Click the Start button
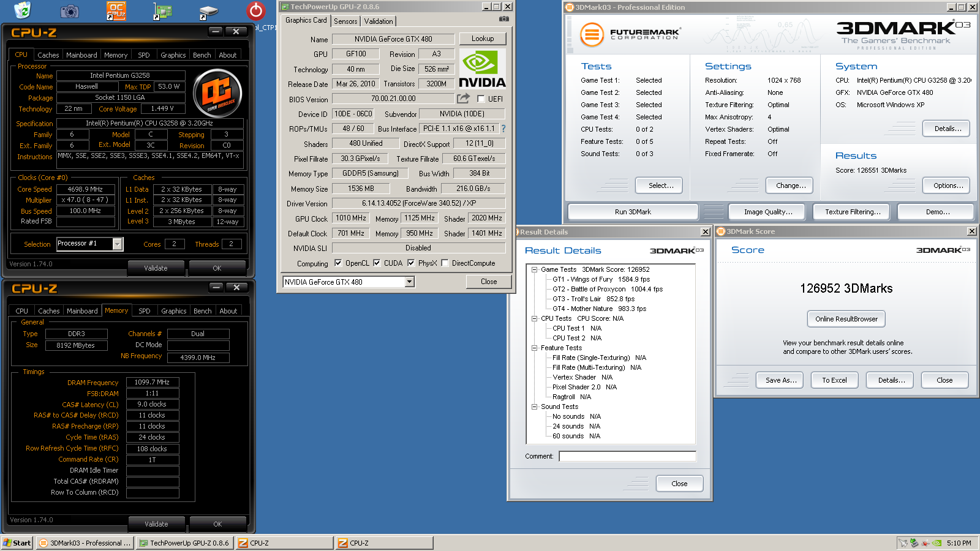Viewport: 980px width, 551px height. point(17,543)
